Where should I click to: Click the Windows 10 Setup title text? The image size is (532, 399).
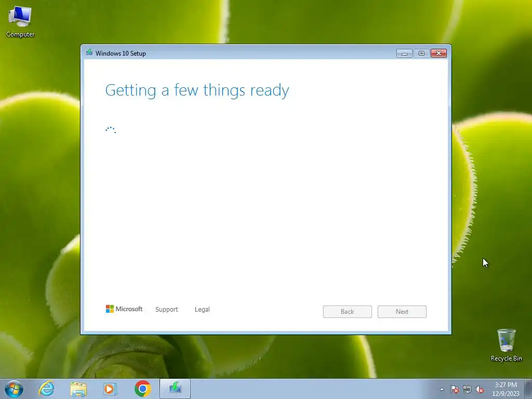click(121, 54)
